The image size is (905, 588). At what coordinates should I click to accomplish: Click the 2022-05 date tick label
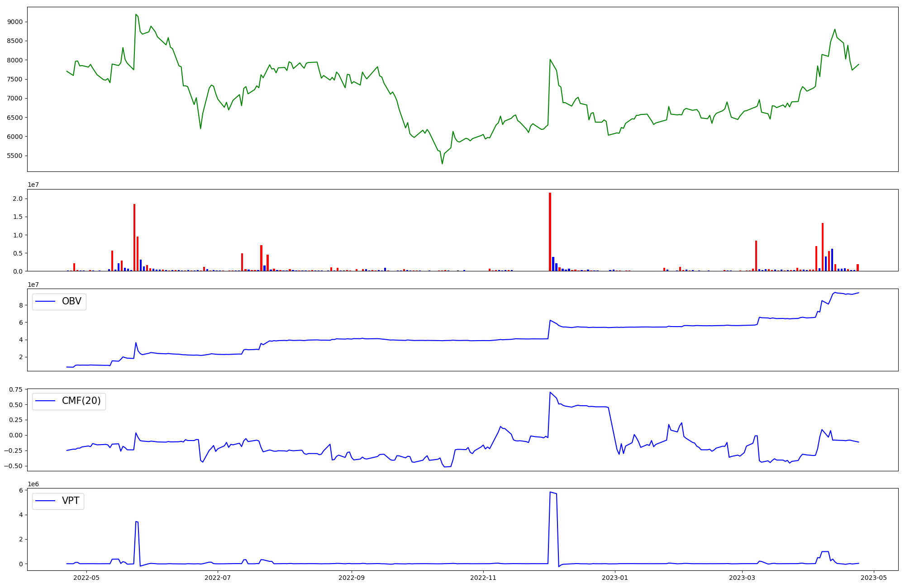pos(86,578)
